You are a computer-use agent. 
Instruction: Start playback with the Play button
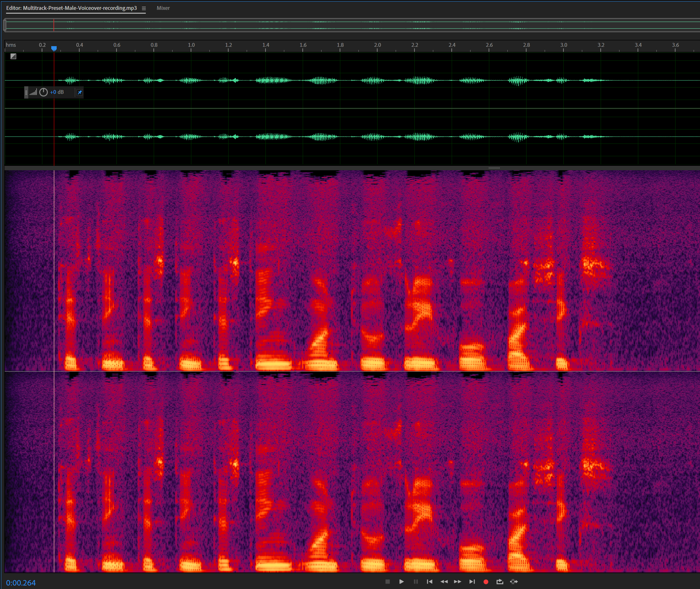click(x=401, y=582)
